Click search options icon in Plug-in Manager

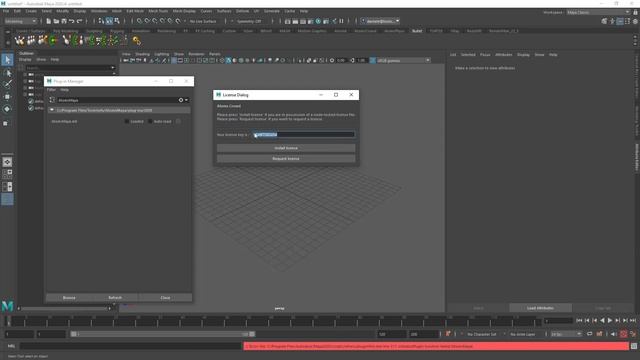point(182,100)
